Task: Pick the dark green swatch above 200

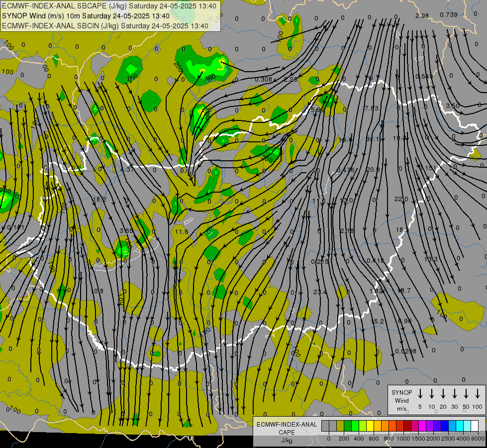Action: pos(348,426)
